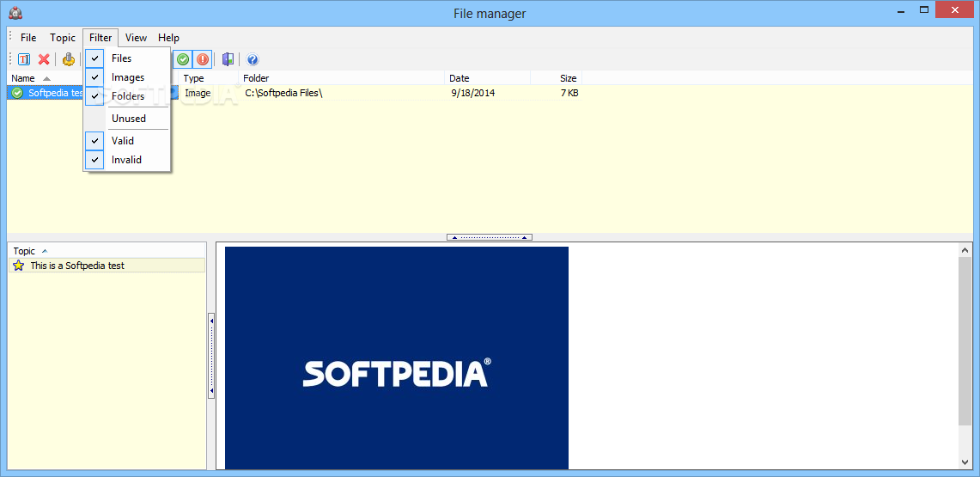Viewport: 980px width, 477px height.
Task: Click the Softpedia image preview
Action: [x=397, y=358]
